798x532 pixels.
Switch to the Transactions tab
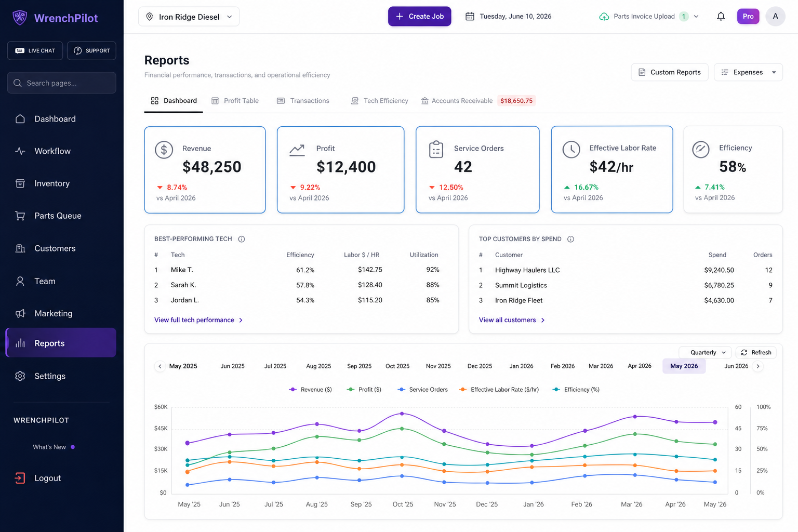pos(303,101)
